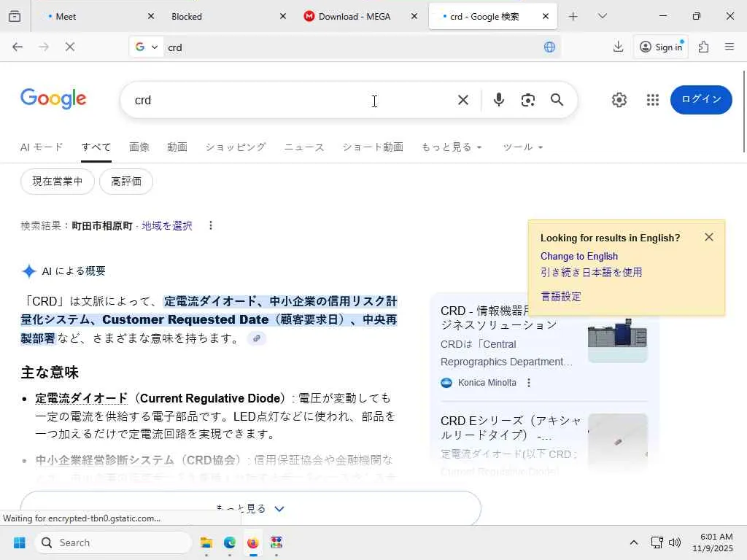
Task: Clear the search query with X
Action: point(462,100)
